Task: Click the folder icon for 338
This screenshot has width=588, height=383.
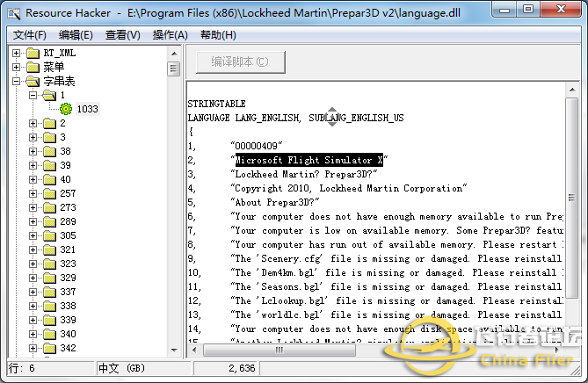Action: 49,307
